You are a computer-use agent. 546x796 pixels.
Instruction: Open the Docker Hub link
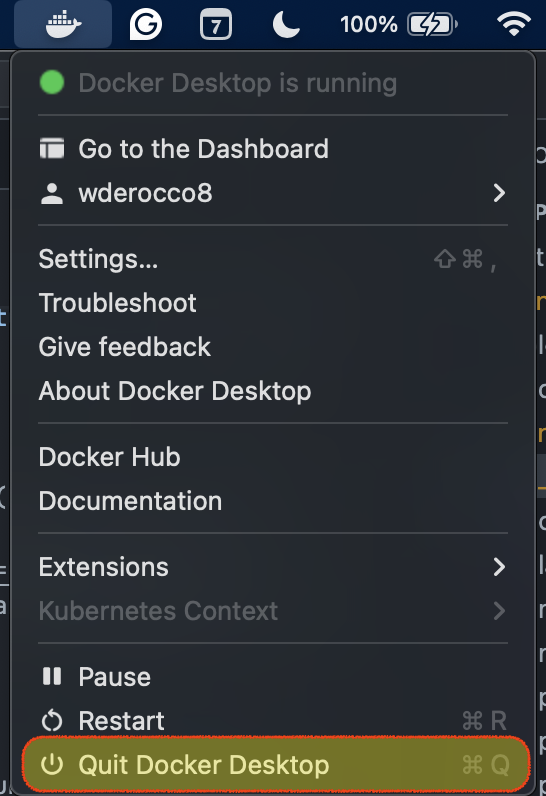(x=273, y=457)
